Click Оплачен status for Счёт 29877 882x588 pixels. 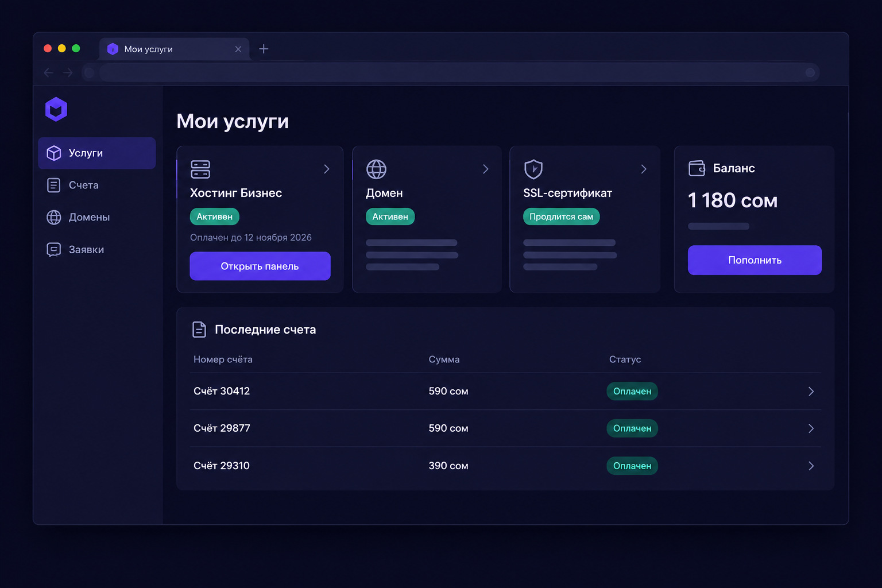632,428
